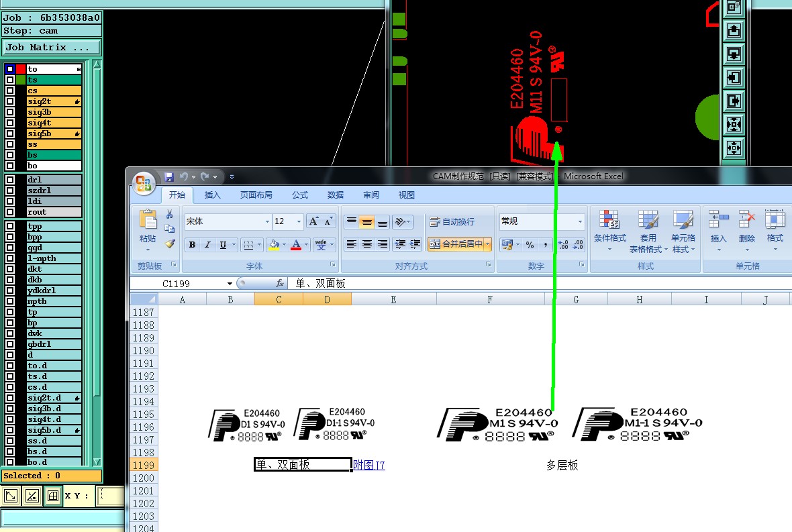The height and width of the screenshot is (532, 792).
Task: Click the Paste clipboard icon
Action: coord(148,220)
